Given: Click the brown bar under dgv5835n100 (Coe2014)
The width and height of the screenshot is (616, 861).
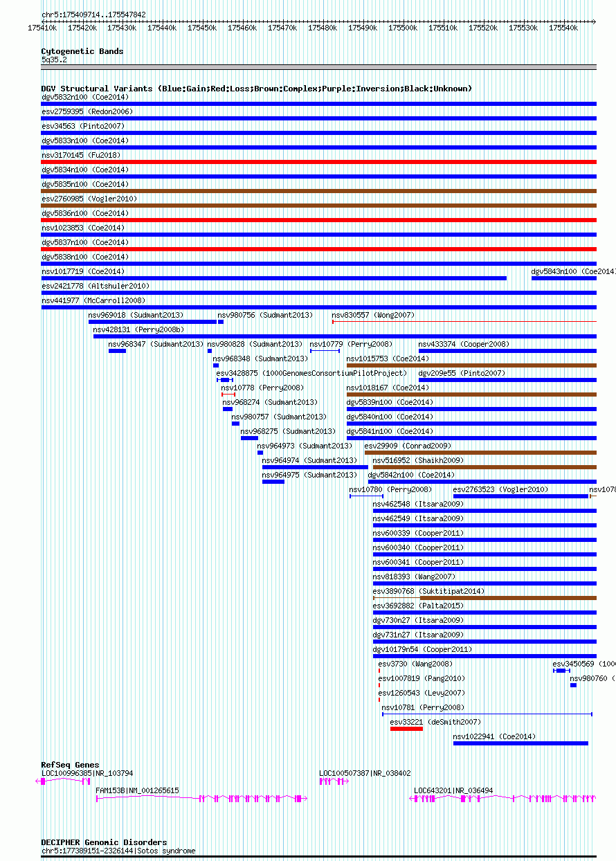Looking at the screenshot, I should coord(318,191).
